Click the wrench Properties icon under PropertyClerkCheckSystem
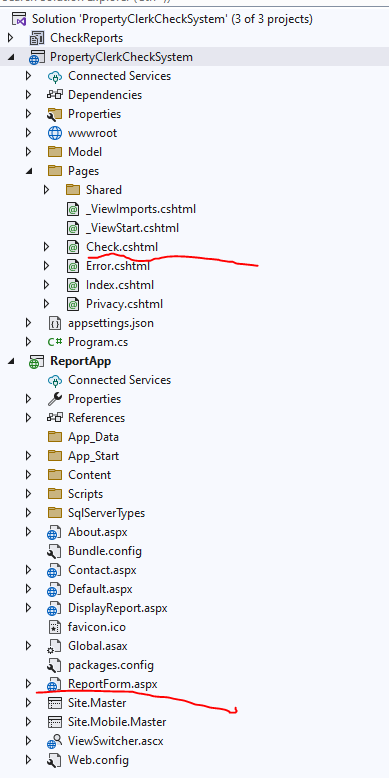 click(x=55, y=114)
